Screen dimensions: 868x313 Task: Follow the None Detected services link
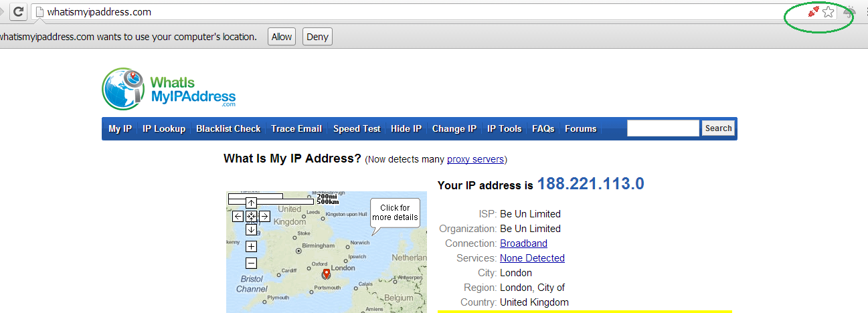click(532, 258)
